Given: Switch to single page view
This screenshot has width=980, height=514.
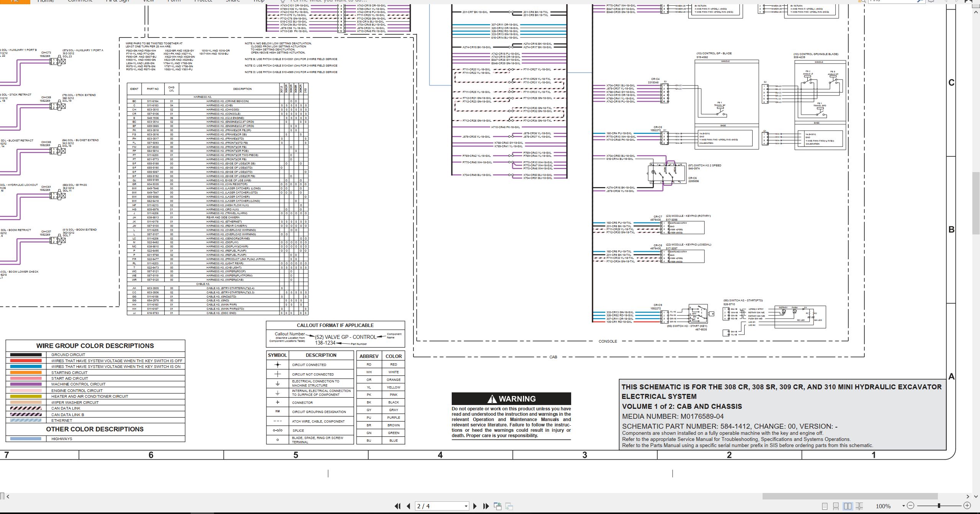Looking at the screenshot, I should click(825, 506).
